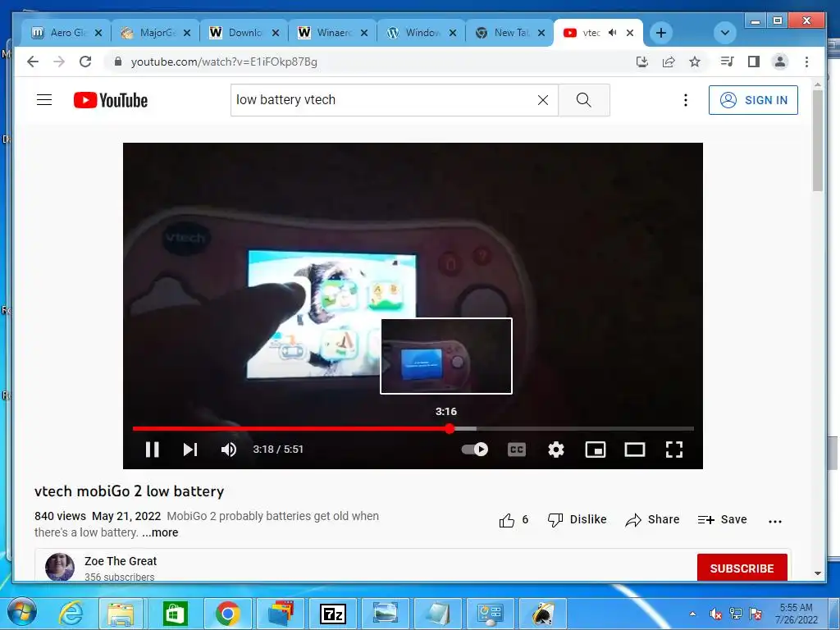840x630 pixels.
Task: Open the Windows Start menu
Action: click(x=22, y=613)
